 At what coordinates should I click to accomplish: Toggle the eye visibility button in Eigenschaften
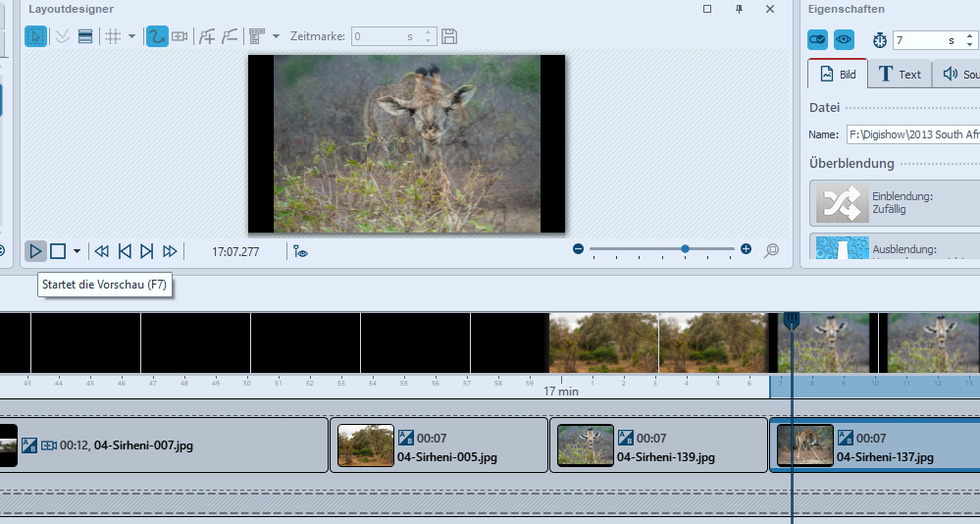coord(844,40)
